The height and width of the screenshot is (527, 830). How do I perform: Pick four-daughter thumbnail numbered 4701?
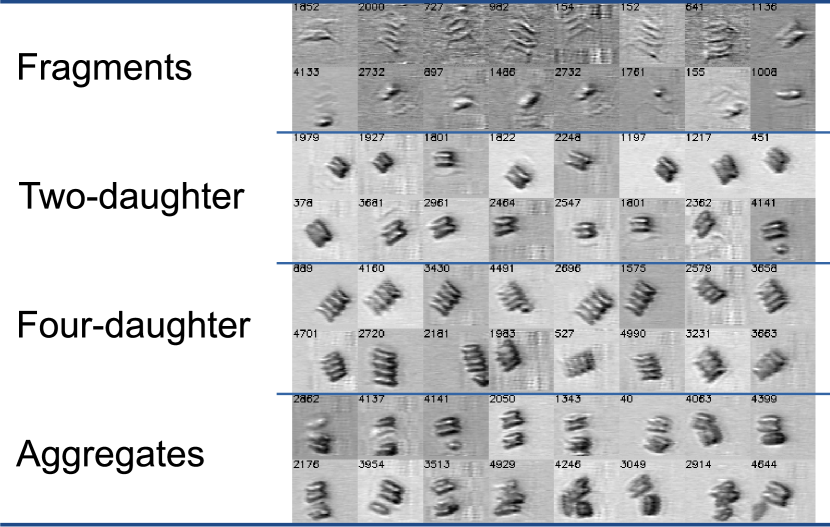click(x=325, y=360)
